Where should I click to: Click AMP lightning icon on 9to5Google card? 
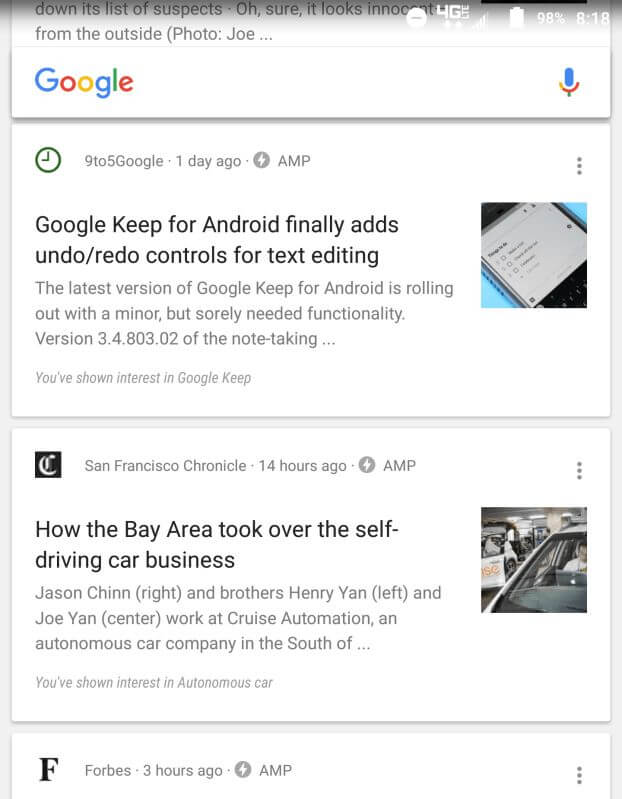pyautogui.click(x=262, y=160)
